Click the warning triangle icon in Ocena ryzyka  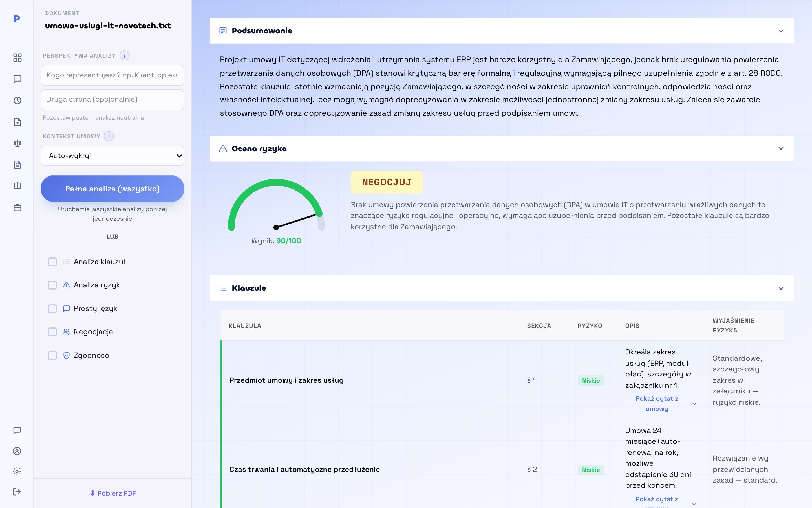[x=223, y=148]
